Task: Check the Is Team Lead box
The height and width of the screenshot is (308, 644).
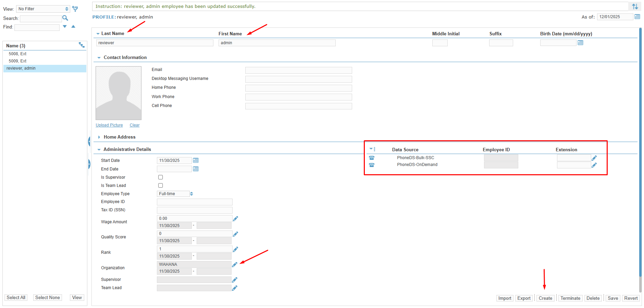Action: click(160, 186)
